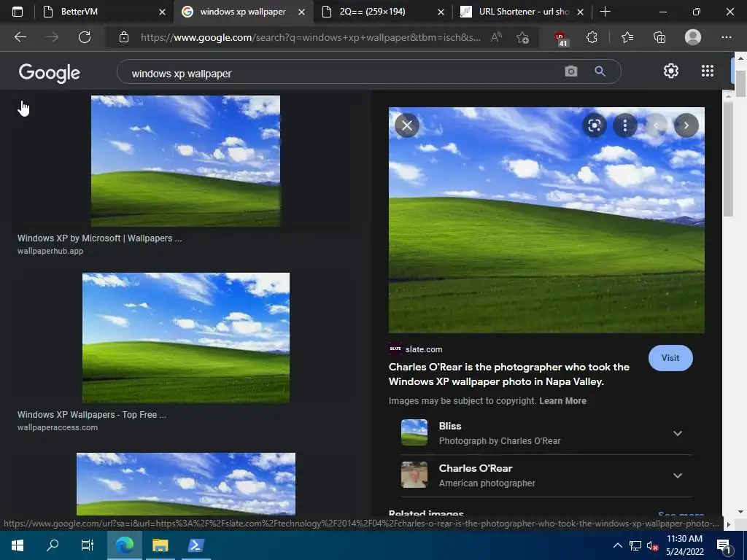Open taskbar Search
The width and height of the screenshot is (747, 560).
[53, 545]
